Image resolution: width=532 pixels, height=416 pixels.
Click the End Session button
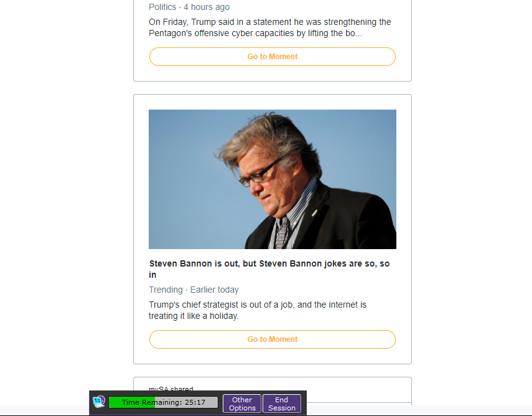(282, 404)
